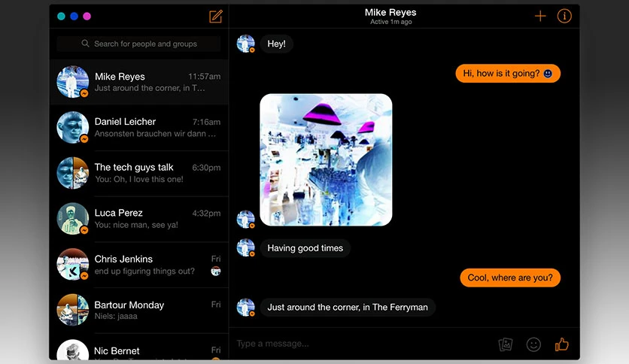Click the Mike Reyes chat header title
This screenshot has width=629, height=364.
(390, 13)
